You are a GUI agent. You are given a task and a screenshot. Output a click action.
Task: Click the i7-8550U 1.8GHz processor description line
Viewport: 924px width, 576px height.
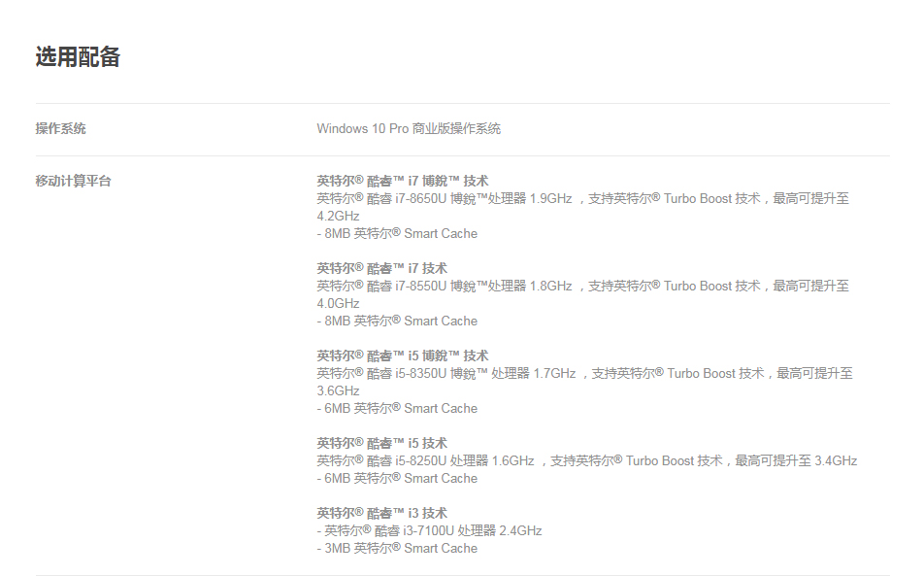click(582, 286)
